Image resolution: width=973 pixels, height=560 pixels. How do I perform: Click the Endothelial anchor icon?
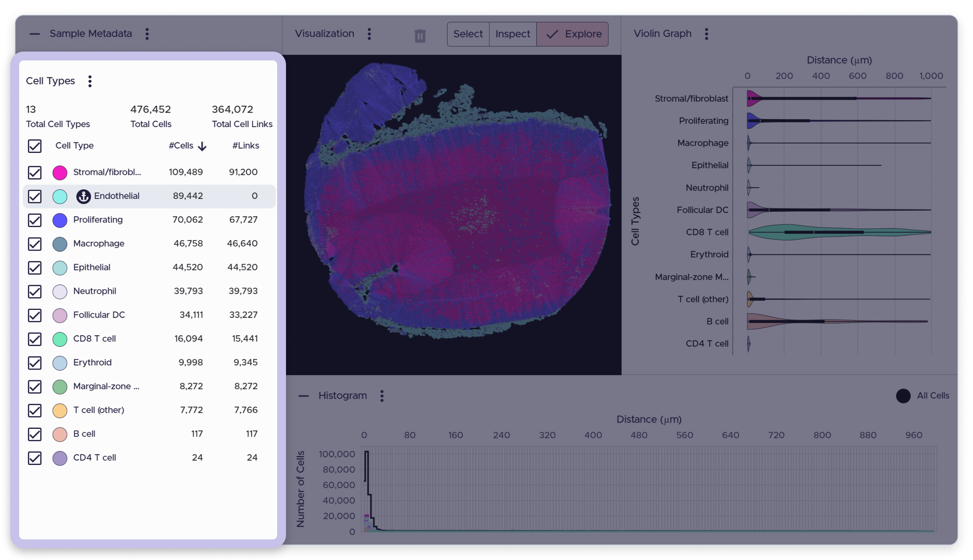(x=84, y=196)
